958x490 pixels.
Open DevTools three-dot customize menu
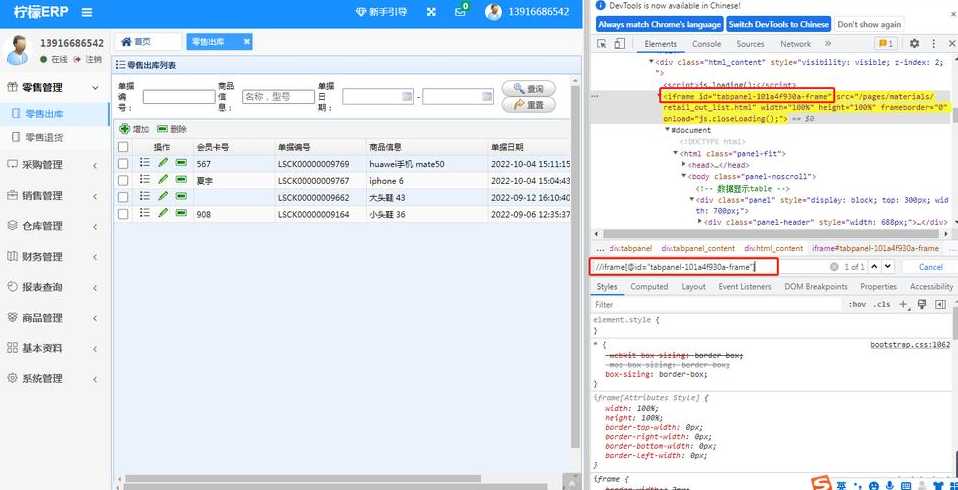click(x=934, y=43)
